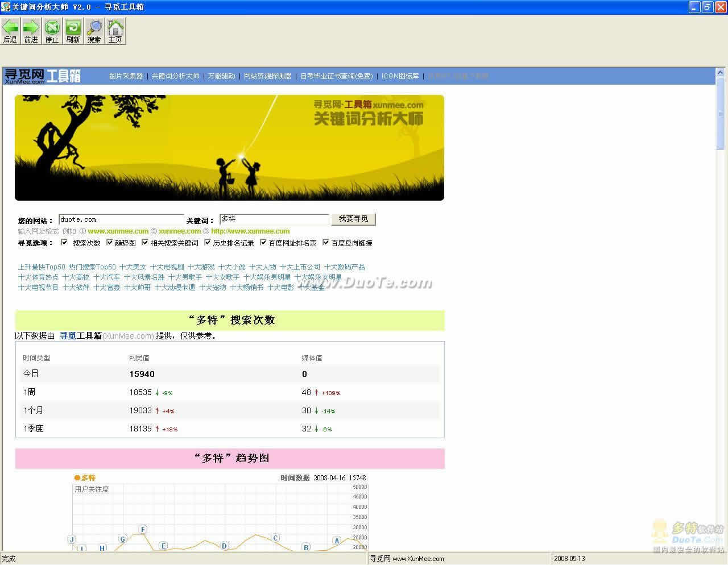This screenshot has height=565, width=728.
Task: Go forward with the 前进 toolbar button
Action: click(x=31, y=31)
